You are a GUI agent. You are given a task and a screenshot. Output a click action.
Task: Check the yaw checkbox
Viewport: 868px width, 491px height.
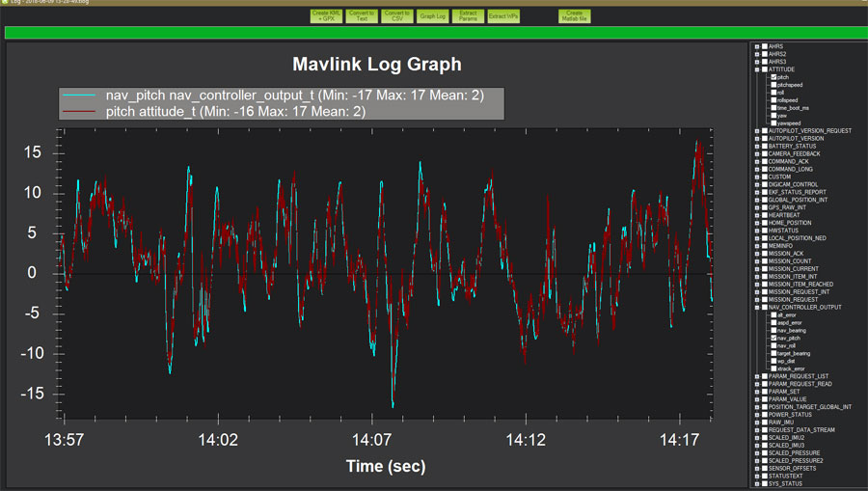pos(773,116)
